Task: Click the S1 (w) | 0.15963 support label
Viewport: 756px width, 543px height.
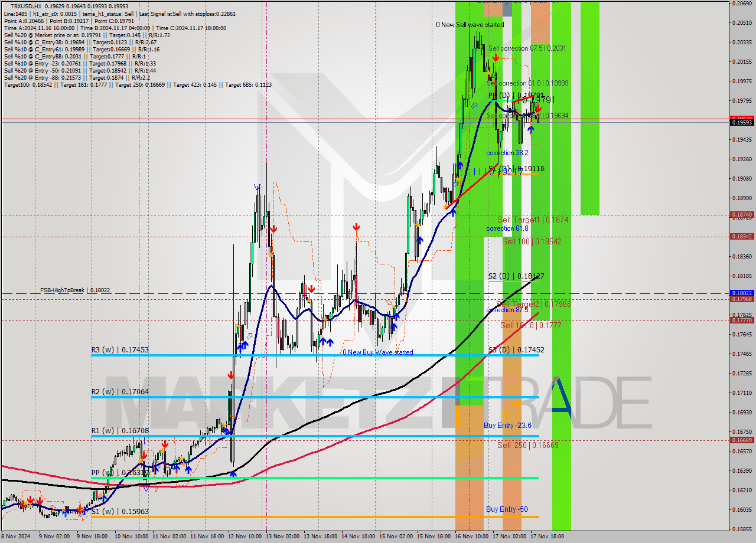Action: [x=120, y=512]
